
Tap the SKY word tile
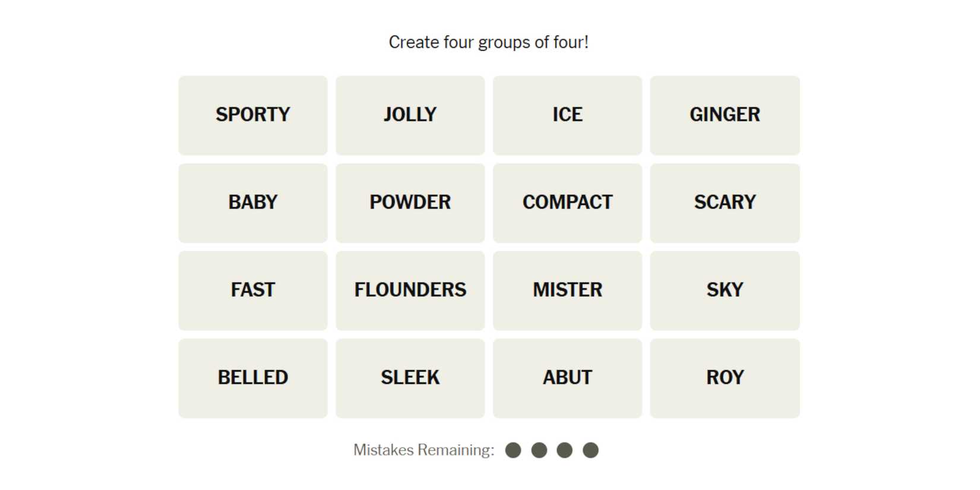tap(725, 290)
